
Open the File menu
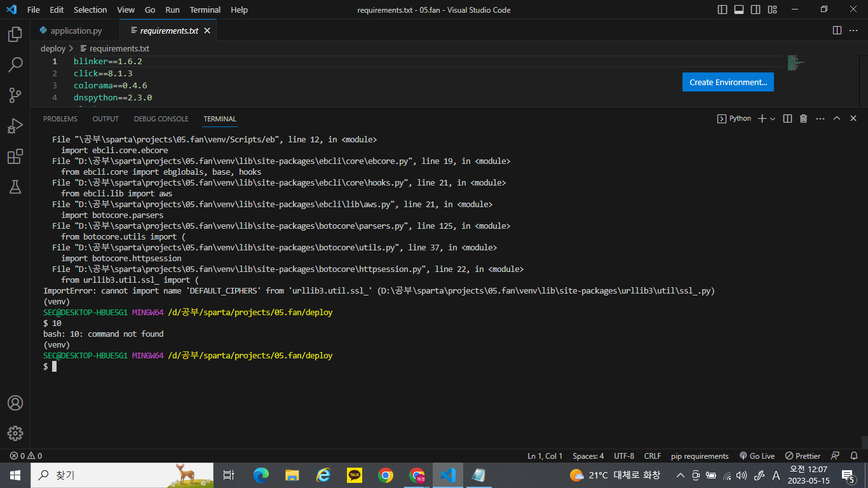point(34,10)
